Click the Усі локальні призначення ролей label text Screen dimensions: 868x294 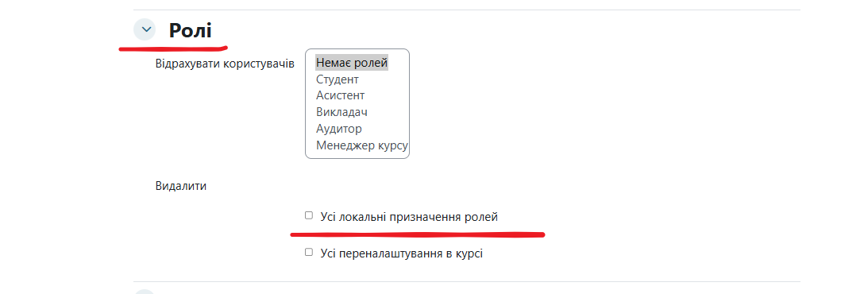pyautogui.click(x=409, y=217)
